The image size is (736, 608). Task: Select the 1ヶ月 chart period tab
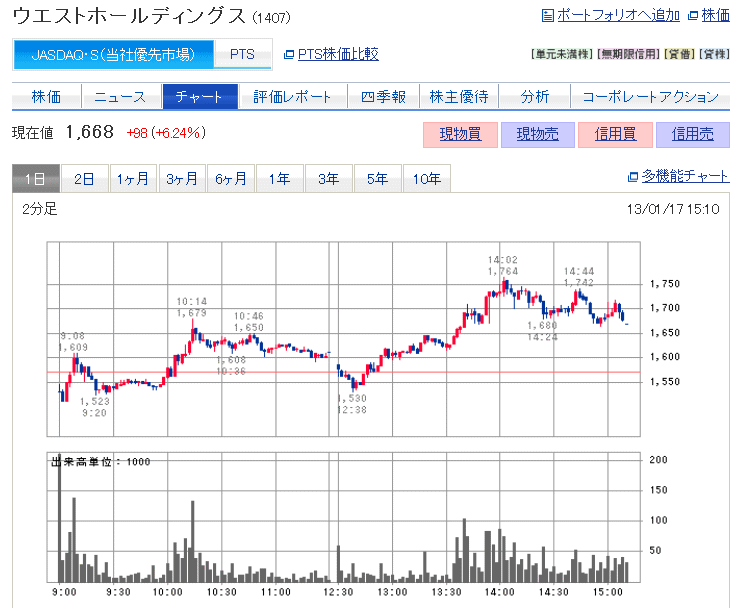click(x=133, y=178)
